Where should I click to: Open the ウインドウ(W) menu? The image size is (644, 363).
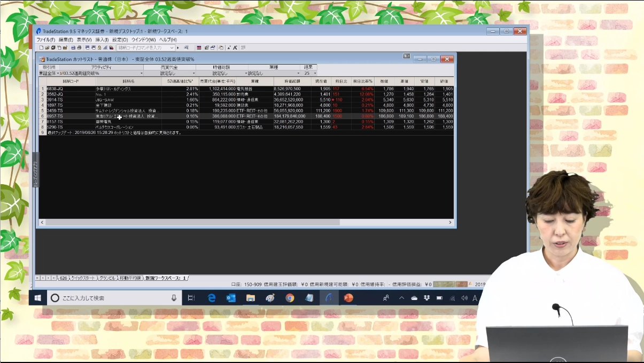(x=143, y=40)
